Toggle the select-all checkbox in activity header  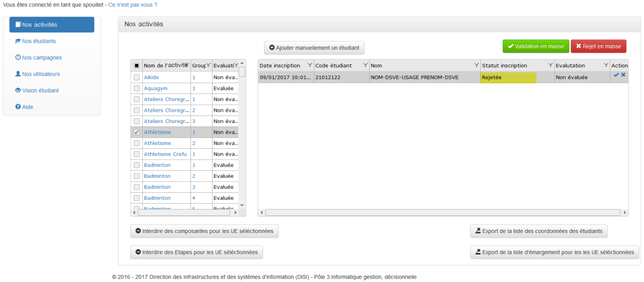coord(137,66)
